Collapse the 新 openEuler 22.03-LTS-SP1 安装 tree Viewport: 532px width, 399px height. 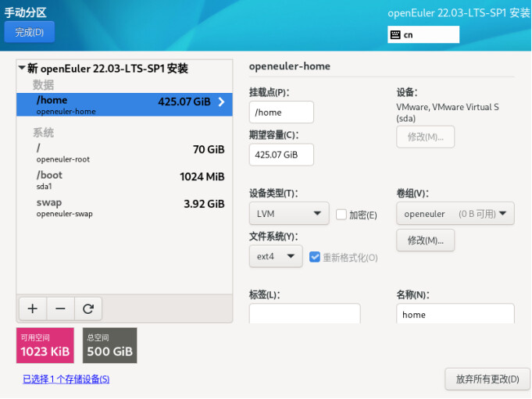pyautogui.click(x=21, y=69)
